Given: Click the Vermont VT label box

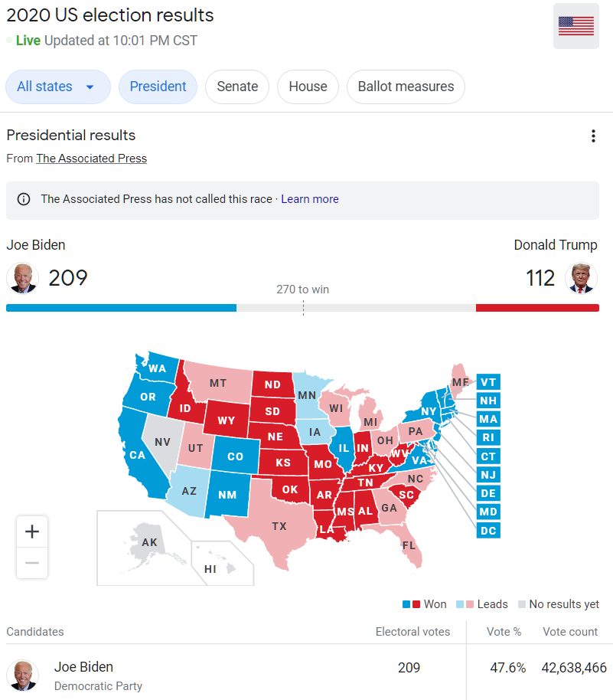Looking at the screenshot, I should pyautogui.click(x=488, y=382).
